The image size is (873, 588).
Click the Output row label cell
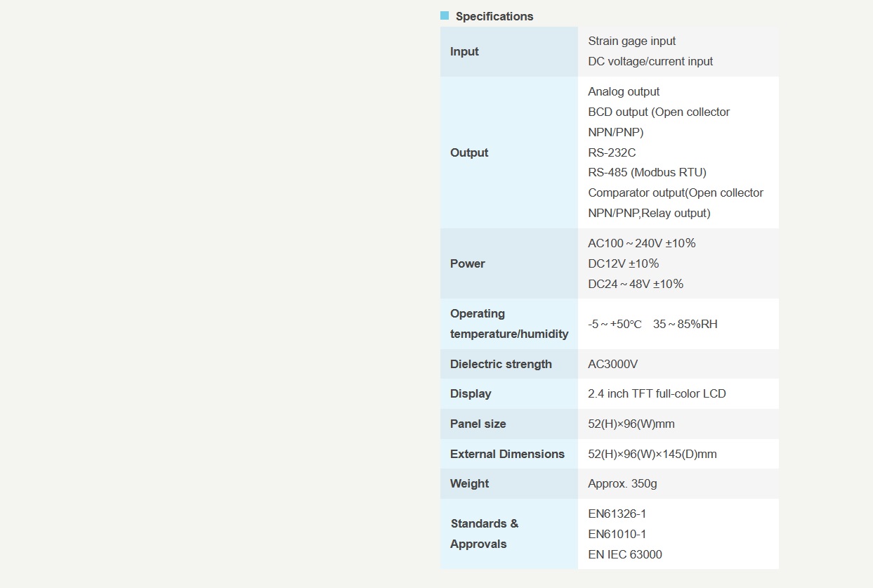point(509,152)
